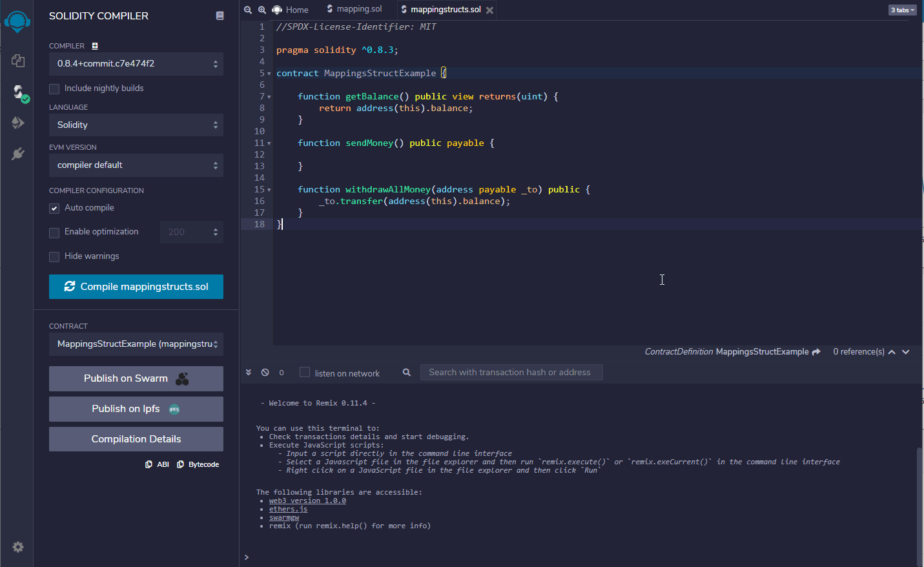Viewport: 924px width, 567px height.
Task: Open Settings gear icon in sidebar
Action: pos(18,547)
